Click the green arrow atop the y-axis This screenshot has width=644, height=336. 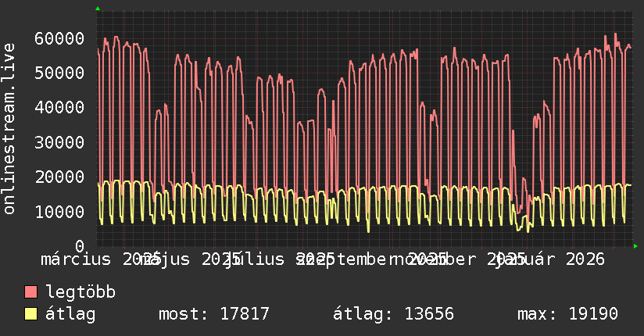(98, 9)
